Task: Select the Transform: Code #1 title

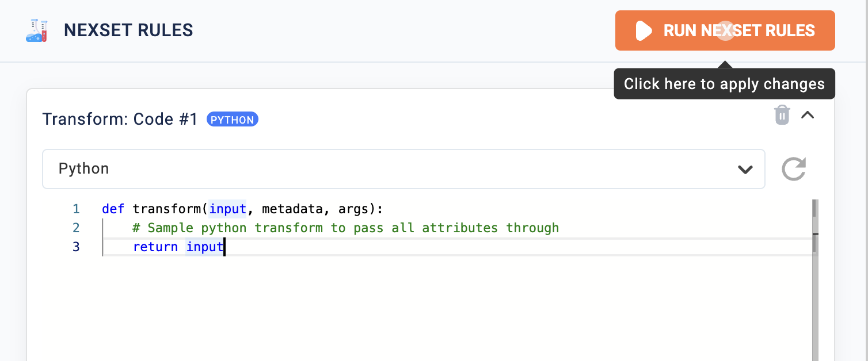Action: click(x=120, y=120)
